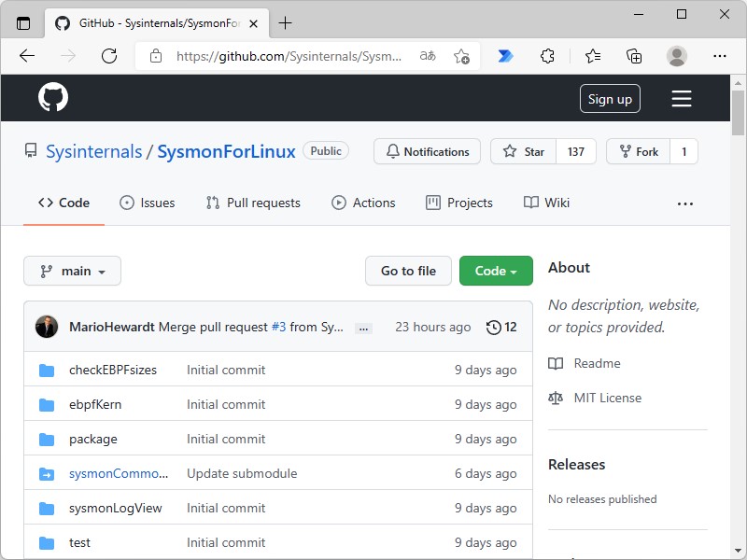Open the commit history clock icon
Screen dimensions: 747x560
click(x=494, y=328)
